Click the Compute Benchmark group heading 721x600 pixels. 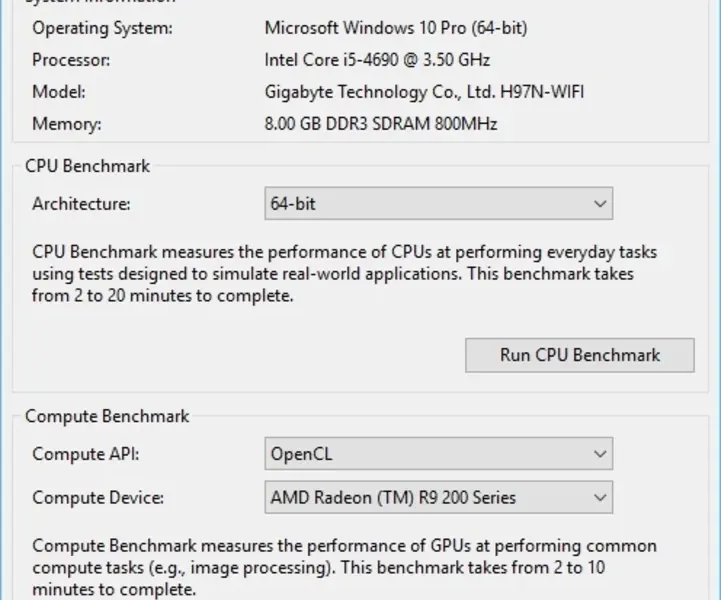click(106, 415)
